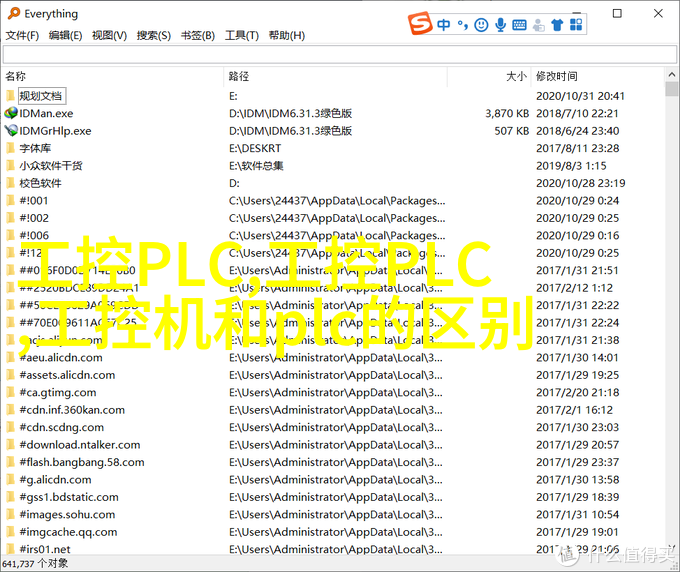Viewport: 680px width, 572px height.
Task: Click folder icon of #aeu.alicdn.com
Action: [x=11, y=357]
